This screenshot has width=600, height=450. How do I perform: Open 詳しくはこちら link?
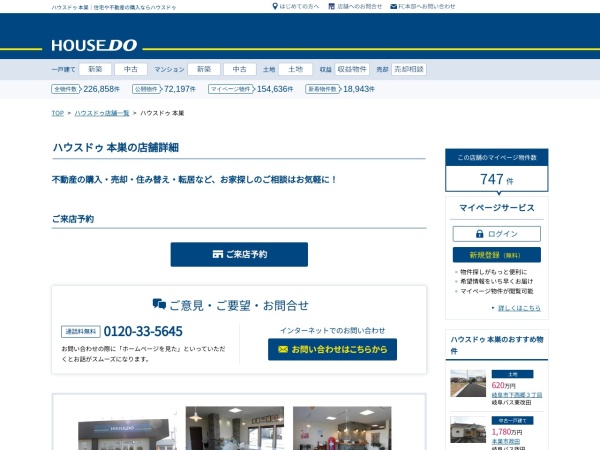click(x=519, y=308)
